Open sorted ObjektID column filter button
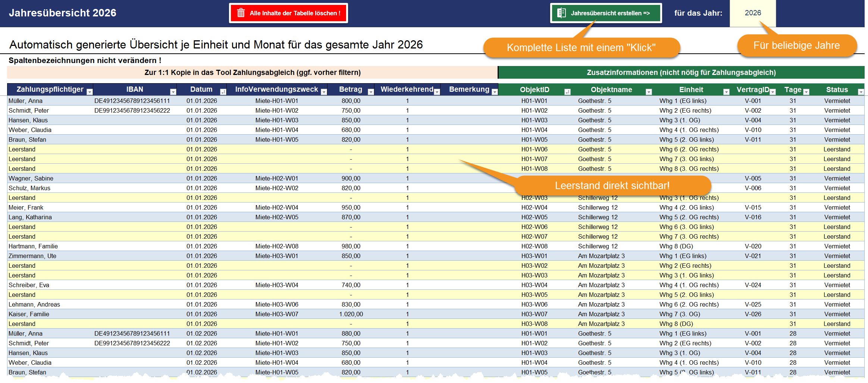The width and height of the screenshot is (868, 383). click(x=567, y=92)
